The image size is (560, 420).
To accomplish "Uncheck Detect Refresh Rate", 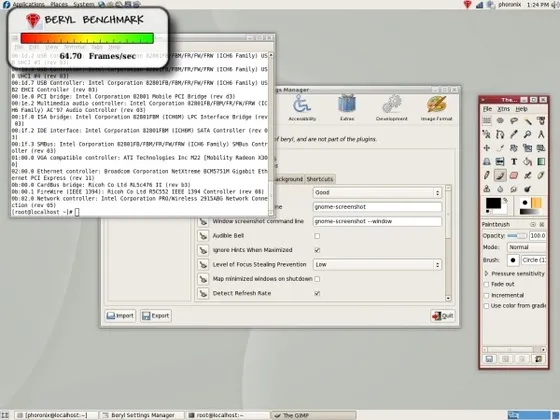I will pyautogui.click(x=317, y=293).
